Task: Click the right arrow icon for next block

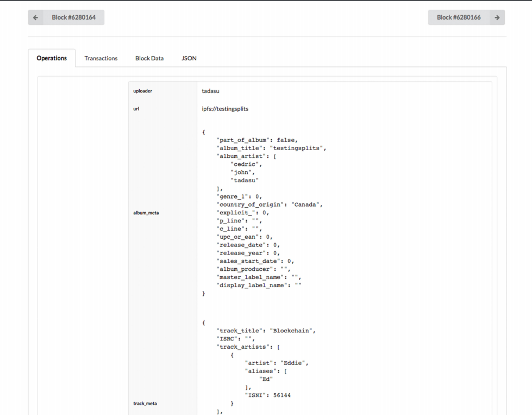Action: pyautogui.click(x=497, y=17)
